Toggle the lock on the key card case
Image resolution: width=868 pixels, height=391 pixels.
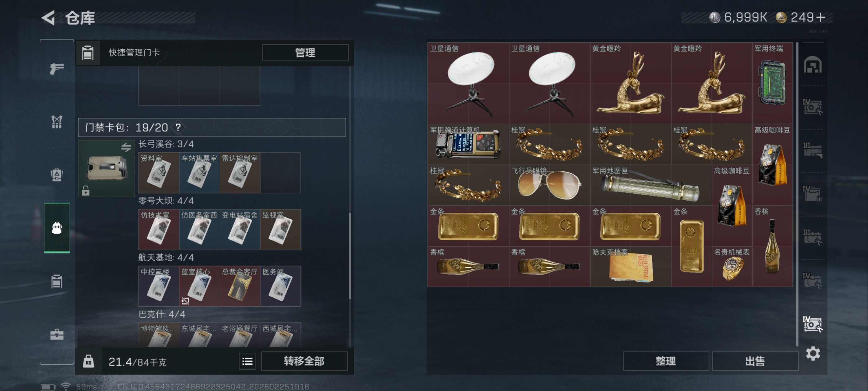coord(86,191)
